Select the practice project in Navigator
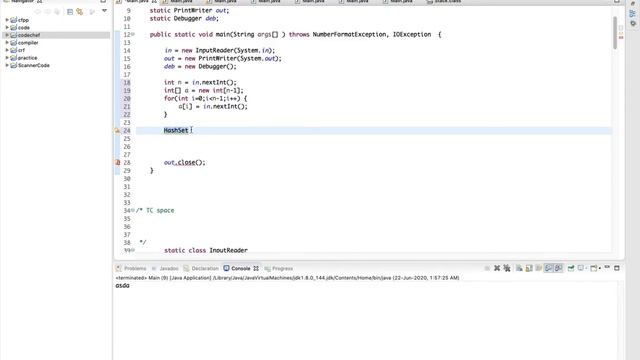 click(x=27, y=58)
